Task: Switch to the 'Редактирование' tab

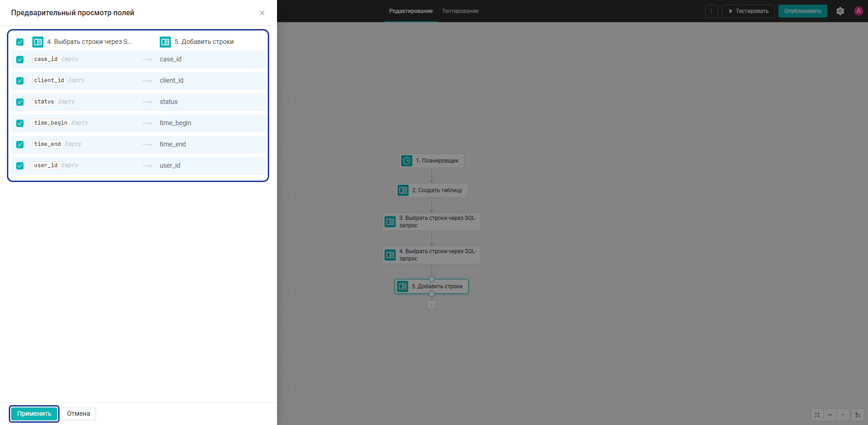Action: tap(411, 11)
